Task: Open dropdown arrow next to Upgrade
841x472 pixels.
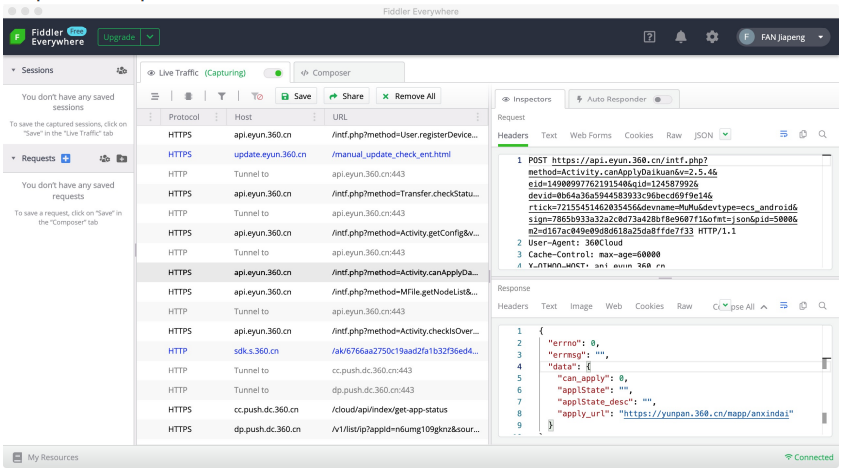Action: 151,37
